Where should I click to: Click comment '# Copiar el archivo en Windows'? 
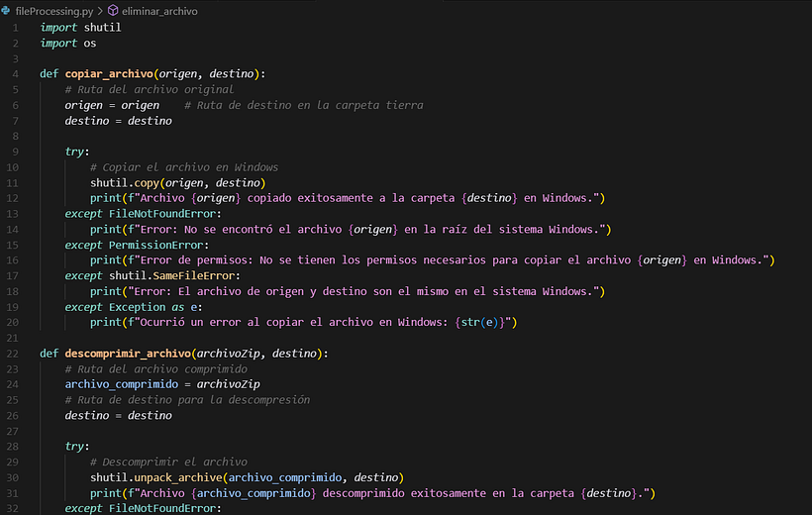tap(184, 167)
